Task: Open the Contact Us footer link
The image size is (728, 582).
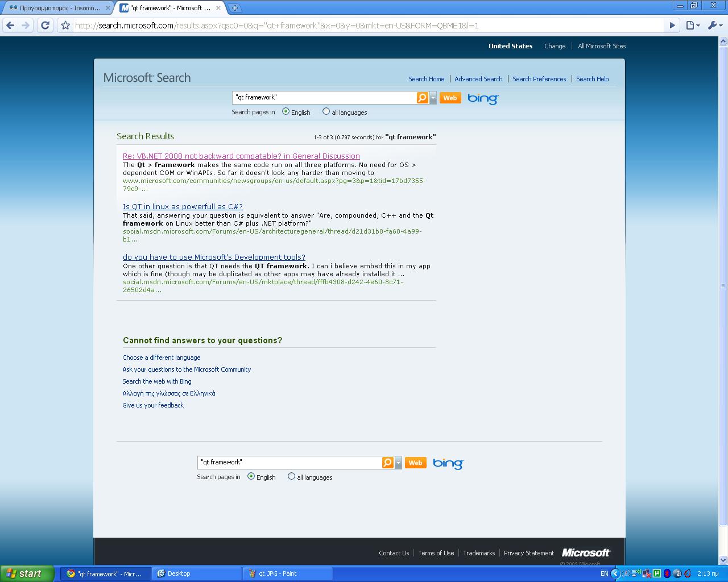Action: tap(394, 553)
